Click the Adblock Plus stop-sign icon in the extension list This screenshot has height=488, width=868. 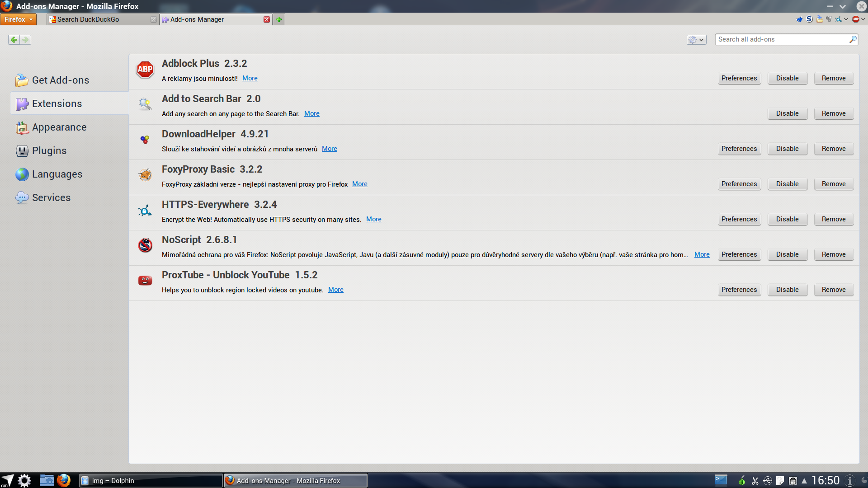145,70
